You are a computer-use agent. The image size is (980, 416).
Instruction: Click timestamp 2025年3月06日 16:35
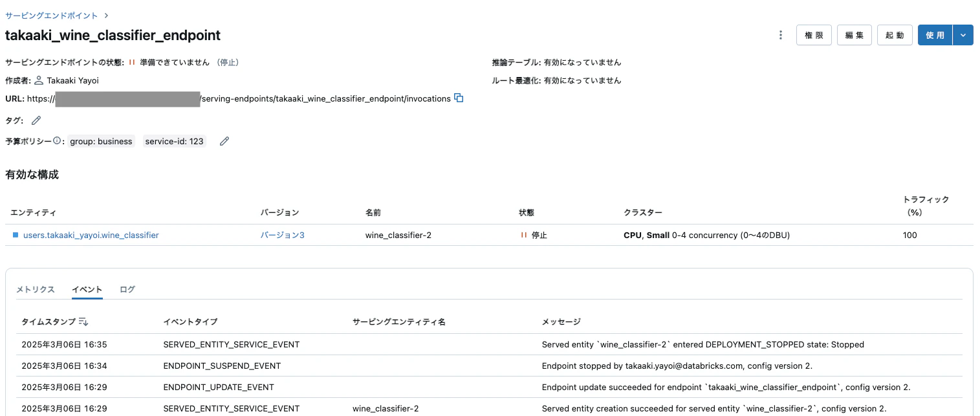point(64,344)
